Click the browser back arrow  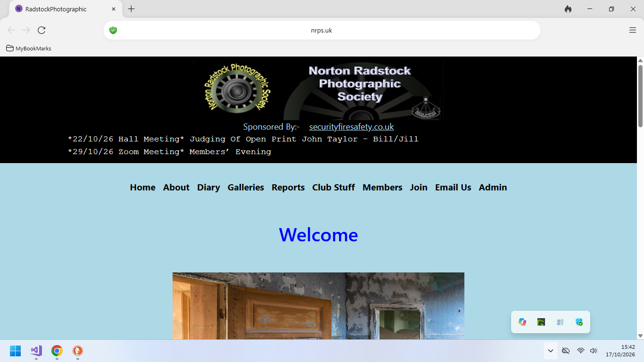(11, 30)
